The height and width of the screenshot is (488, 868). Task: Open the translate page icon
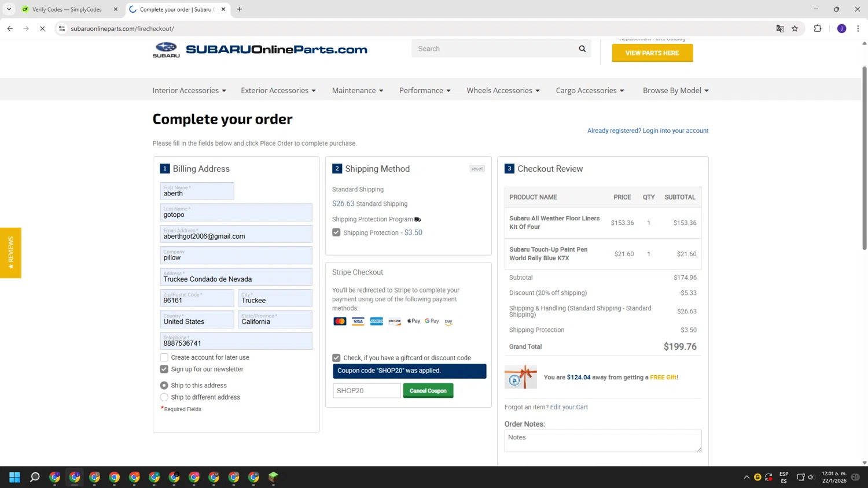(780, 28)
